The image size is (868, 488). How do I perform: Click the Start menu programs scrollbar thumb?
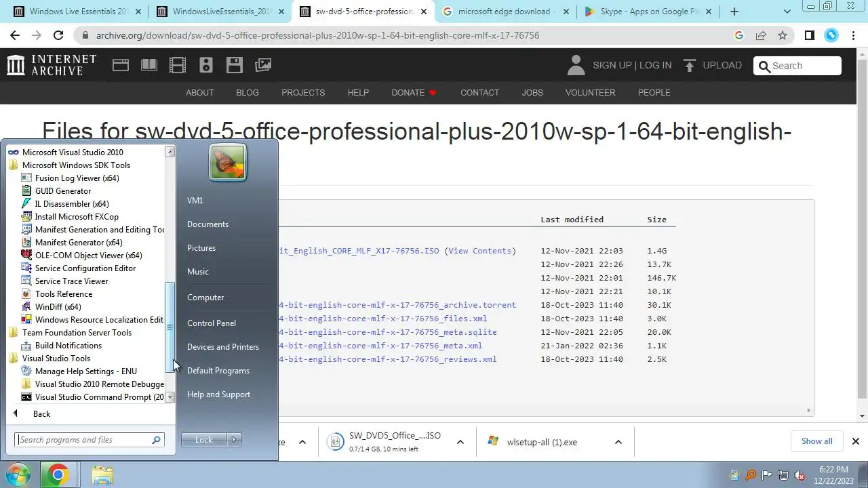(170, 327)
